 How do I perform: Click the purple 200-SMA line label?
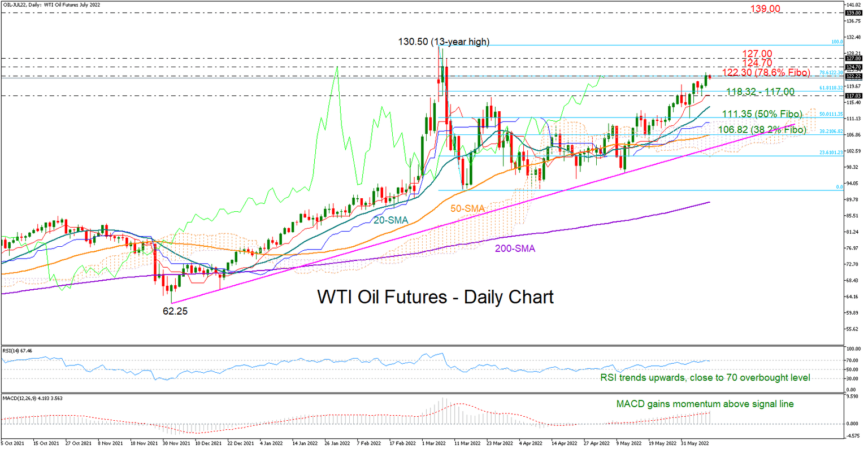pos(515,248)
